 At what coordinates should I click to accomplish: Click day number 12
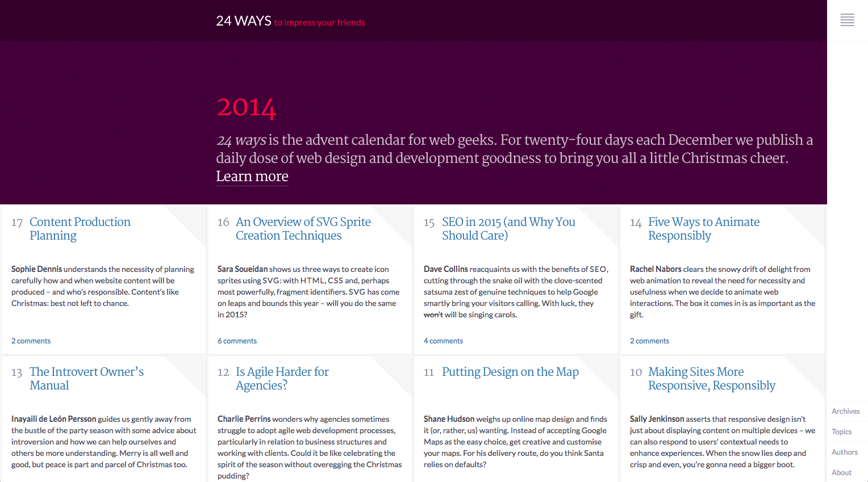pos(223,372)
